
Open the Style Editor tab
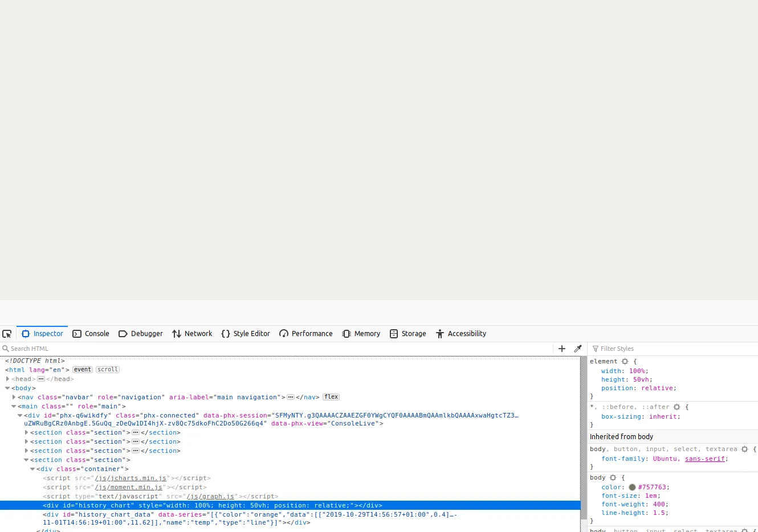pyautogui.click(x=246, y=334)
